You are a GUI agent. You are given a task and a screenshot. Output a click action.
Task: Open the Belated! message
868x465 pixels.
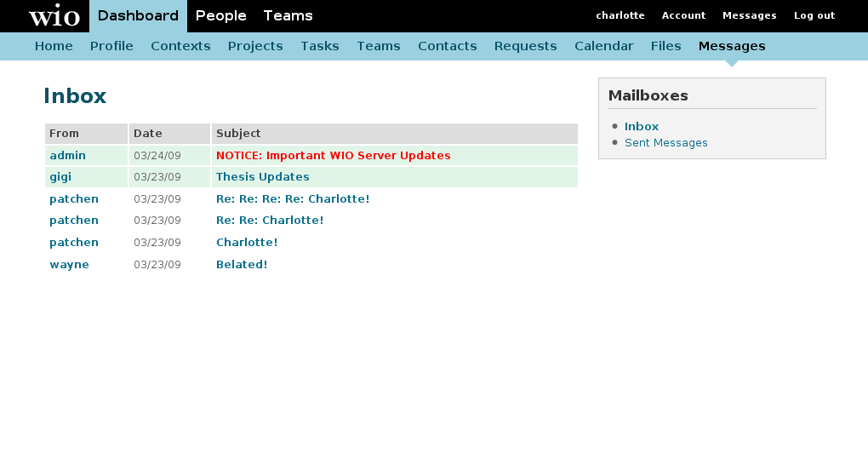point(242,265)
